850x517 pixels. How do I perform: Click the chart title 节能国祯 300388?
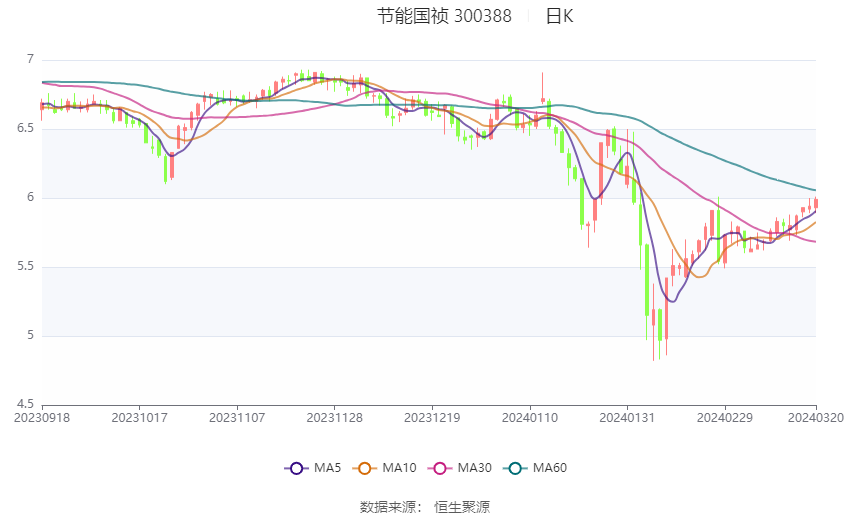coord(445,16)
